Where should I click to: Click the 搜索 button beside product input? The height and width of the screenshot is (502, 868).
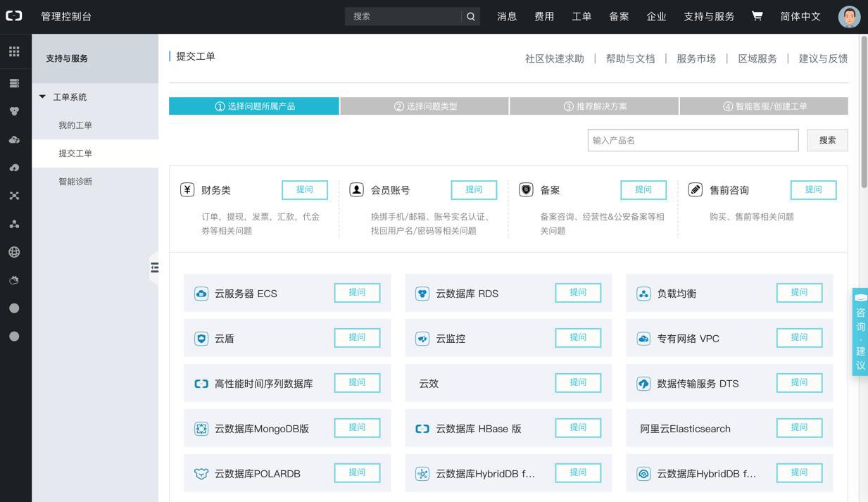coord(827,140)
